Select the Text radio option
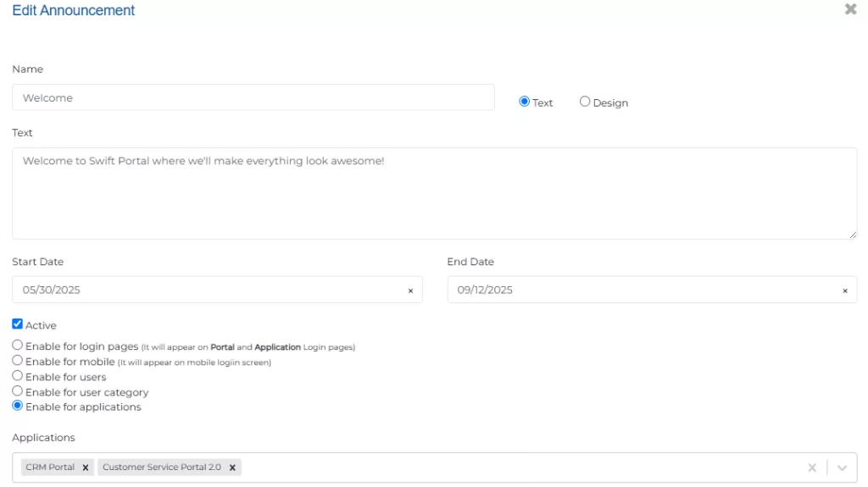Screen dimensions: 868x487 click(x=524, y=102)
